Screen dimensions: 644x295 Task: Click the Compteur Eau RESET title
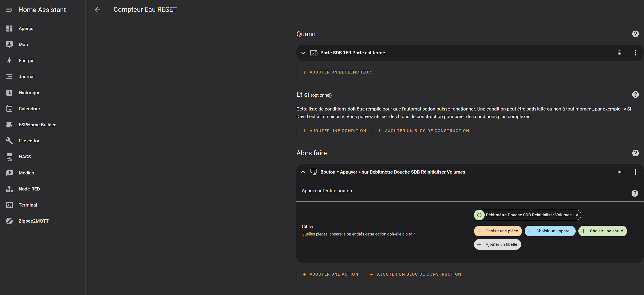point(145,10)
